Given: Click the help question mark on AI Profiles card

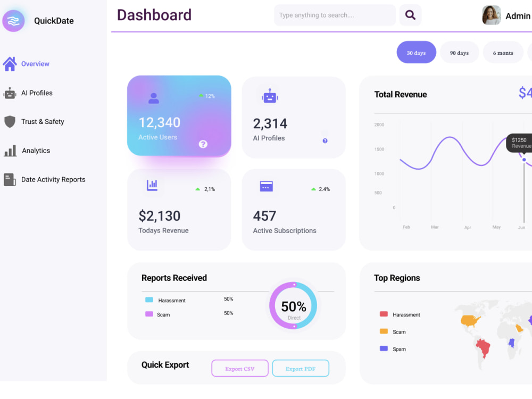Looking at the screenshot, I should tap(325, 141).
